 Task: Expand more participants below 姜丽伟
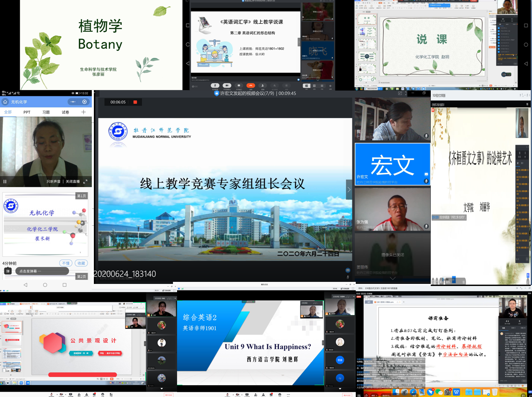392,278
